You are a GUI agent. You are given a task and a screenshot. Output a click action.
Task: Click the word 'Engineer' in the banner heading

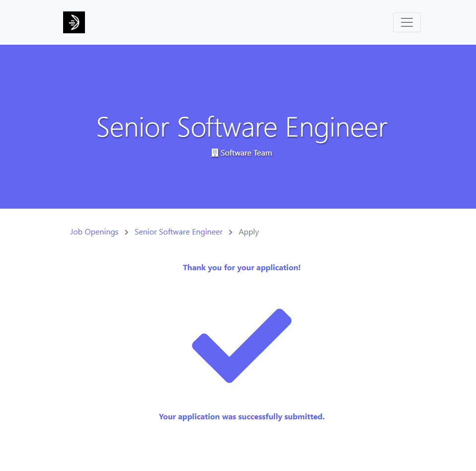pos(336,127)
